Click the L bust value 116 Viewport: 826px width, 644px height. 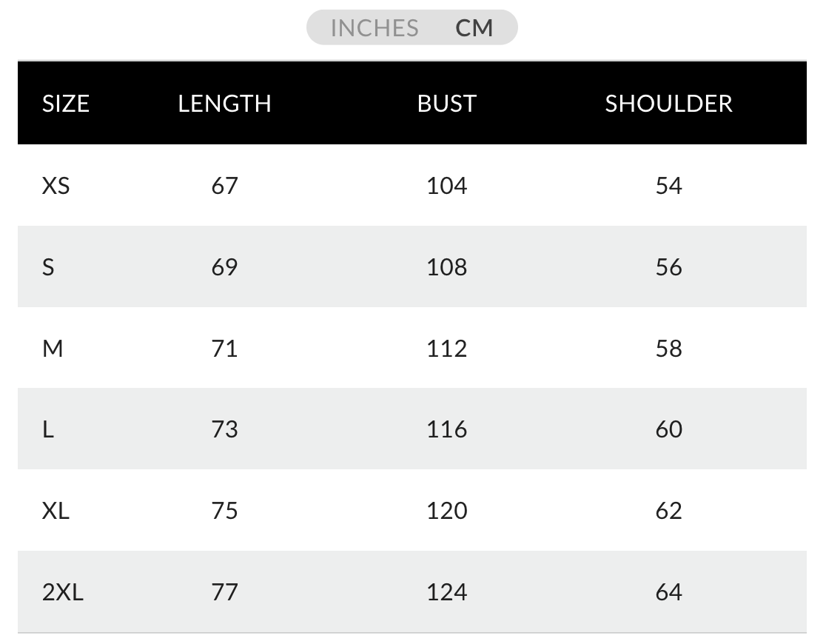click(446, 429)
